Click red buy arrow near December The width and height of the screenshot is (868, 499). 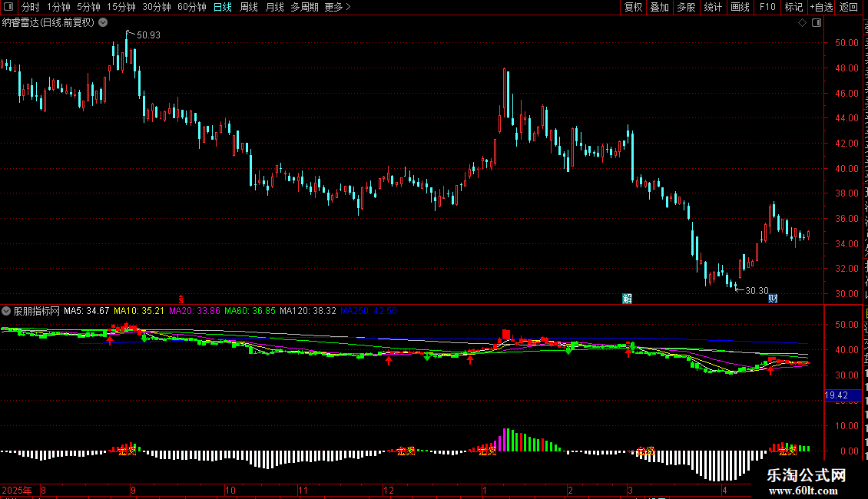(x=389, y=361)
